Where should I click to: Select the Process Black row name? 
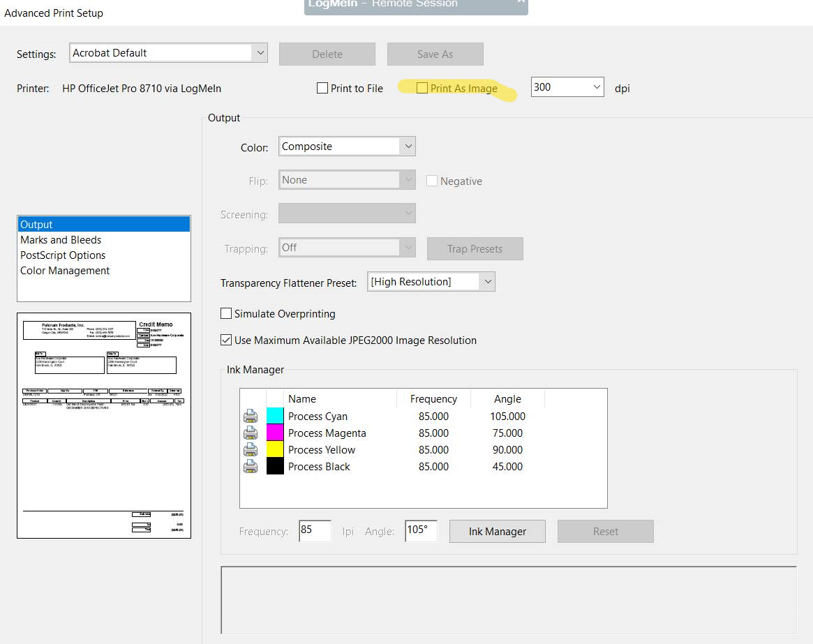[319, 467]
